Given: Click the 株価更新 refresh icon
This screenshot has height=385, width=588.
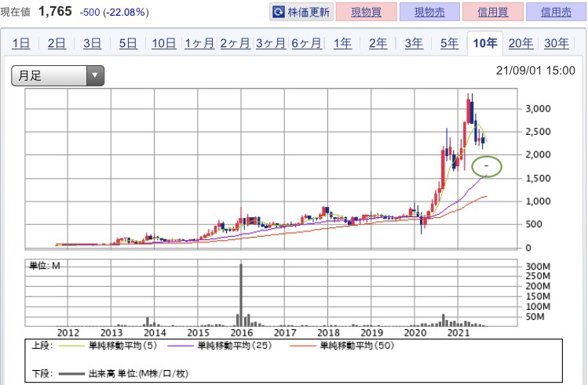Looking at the screenshot, I should click(278, 12).
